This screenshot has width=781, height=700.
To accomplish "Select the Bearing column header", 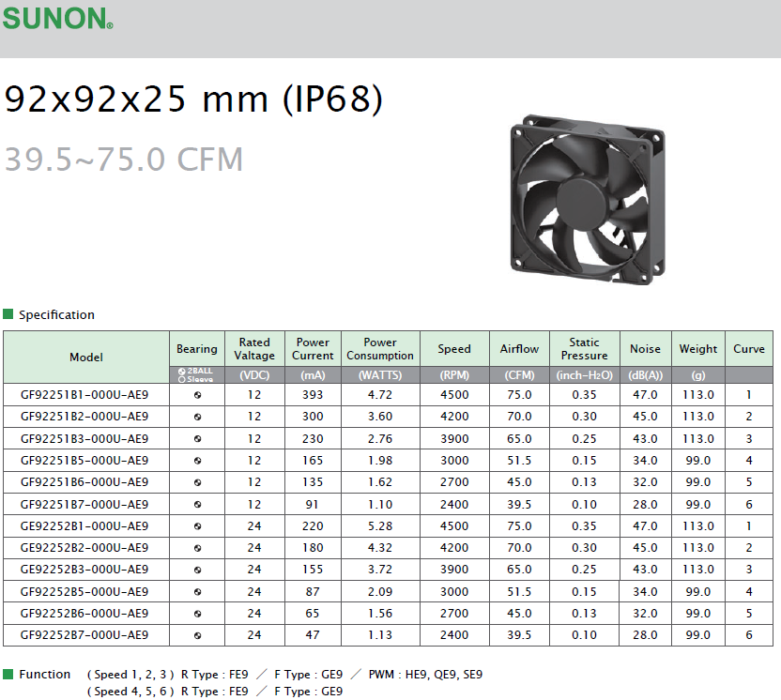I will (197, 348).
